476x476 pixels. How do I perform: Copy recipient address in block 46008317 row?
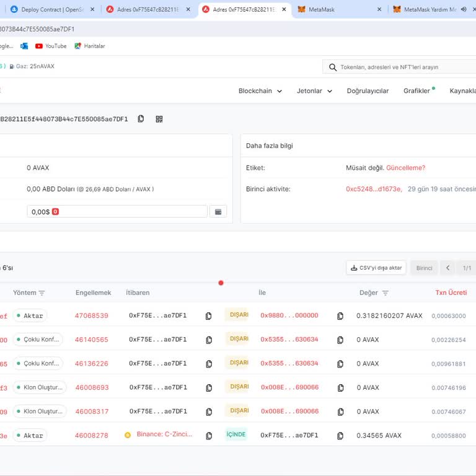tap(341, 412)
